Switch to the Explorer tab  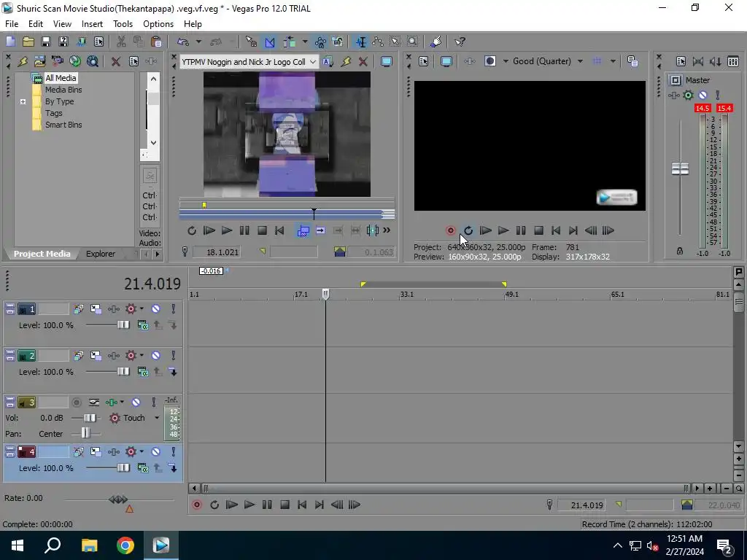point(101,254)
